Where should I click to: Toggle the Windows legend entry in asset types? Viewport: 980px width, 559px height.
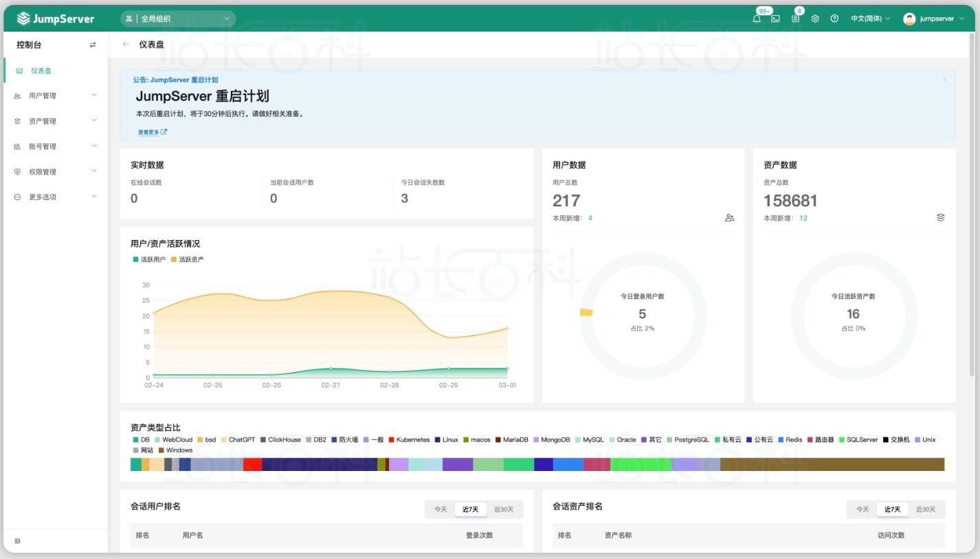point(175,450)
